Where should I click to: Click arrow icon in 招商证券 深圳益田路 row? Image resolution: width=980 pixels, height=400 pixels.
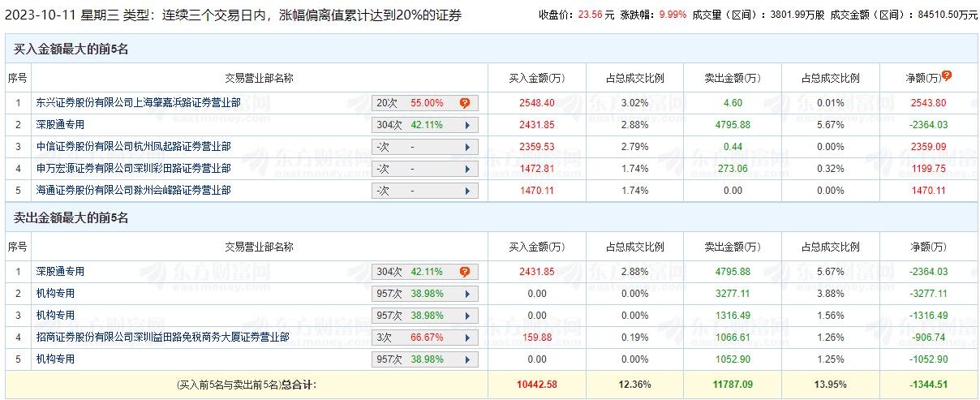pyautogui.click(x=467, y=338)
